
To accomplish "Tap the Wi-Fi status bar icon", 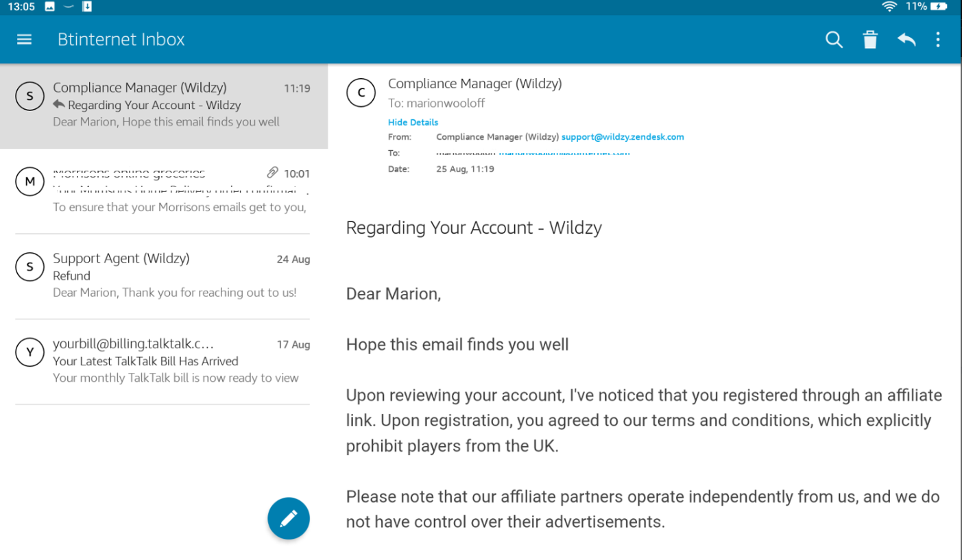I will click(890, 7).
